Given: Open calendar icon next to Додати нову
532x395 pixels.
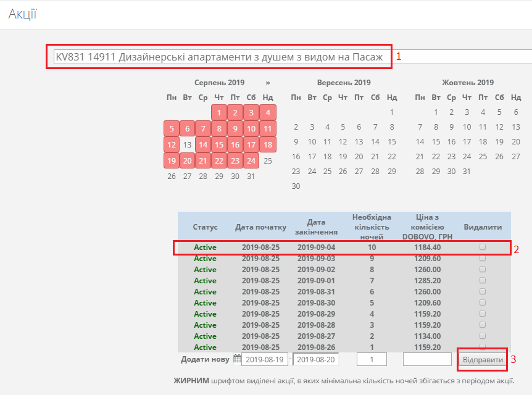Looking at the screenshot, I should (x=237, y=359).
